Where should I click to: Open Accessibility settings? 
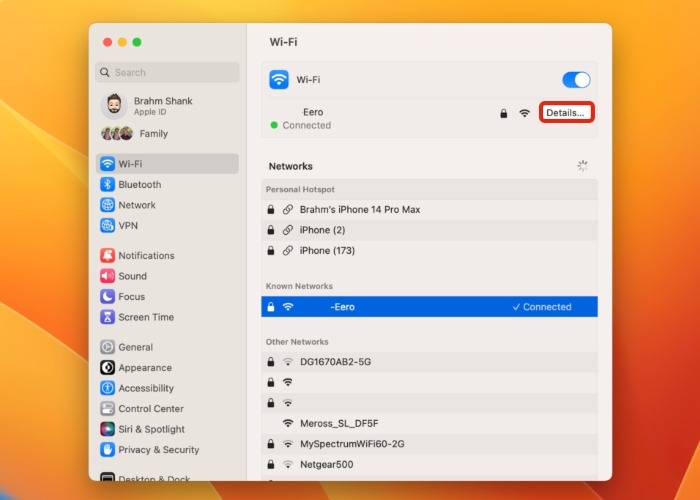point(146,388)
